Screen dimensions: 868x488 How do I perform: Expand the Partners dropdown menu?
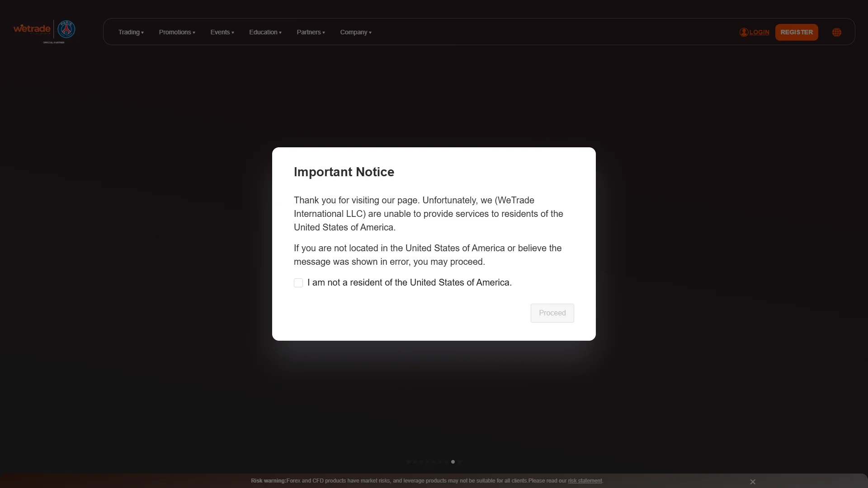pos(311,32)
